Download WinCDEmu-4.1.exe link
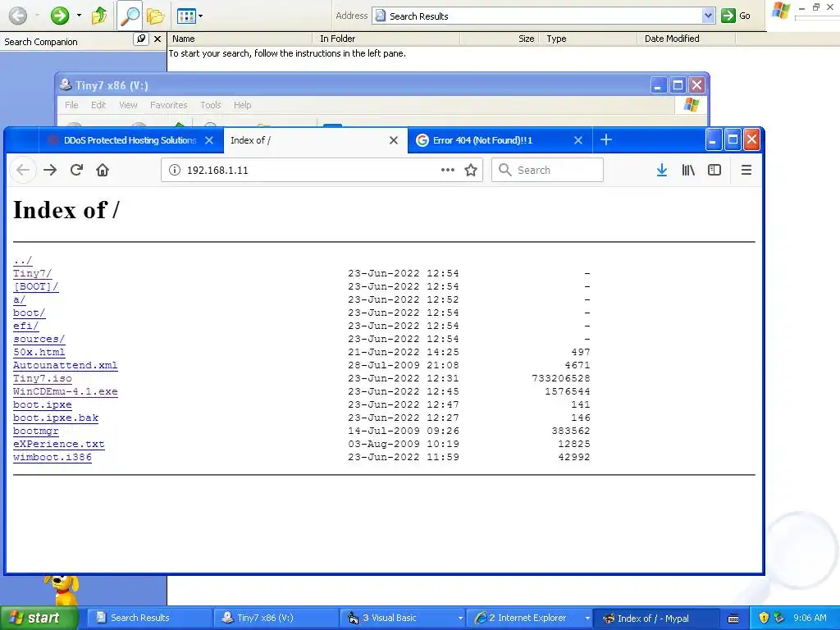 pyautogui.click(x=65, y=391)
